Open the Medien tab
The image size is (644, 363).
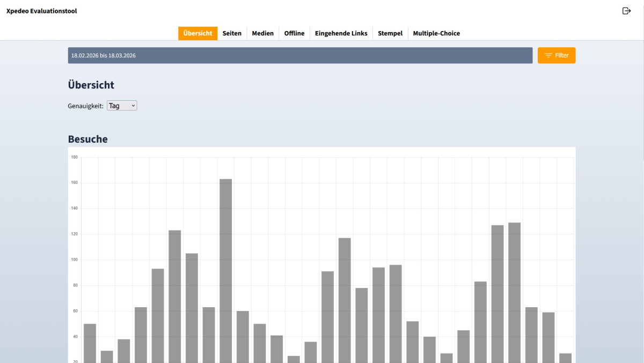(x=262, y=33)
